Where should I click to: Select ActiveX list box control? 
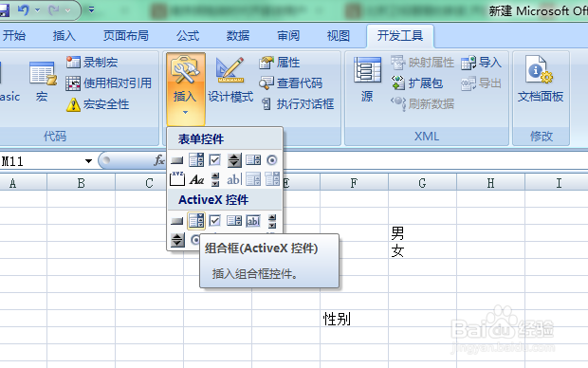tap(234, 221)
